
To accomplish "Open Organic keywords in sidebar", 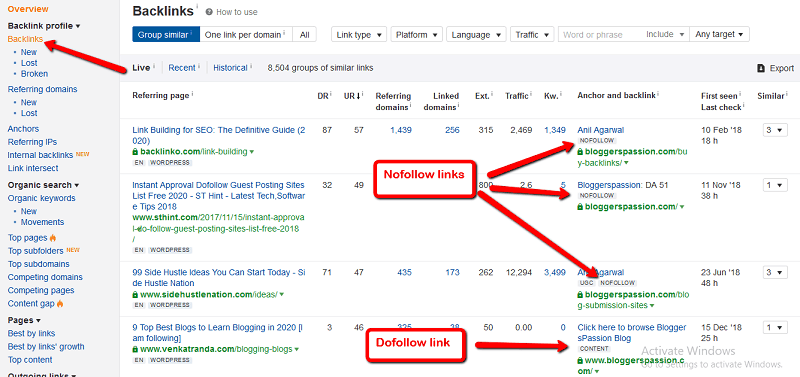I will point(41,198).
